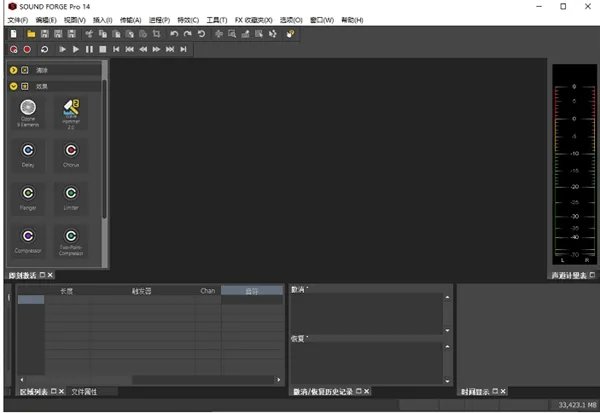Click effects panel vertical scrollbar

(x=104, y=149)
